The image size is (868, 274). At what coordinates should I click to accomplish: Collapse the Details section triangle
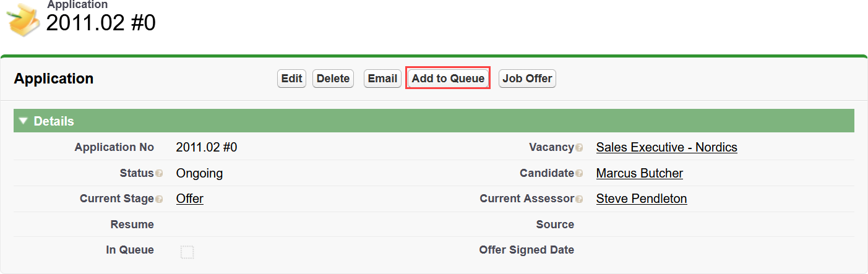click(24, 121)
